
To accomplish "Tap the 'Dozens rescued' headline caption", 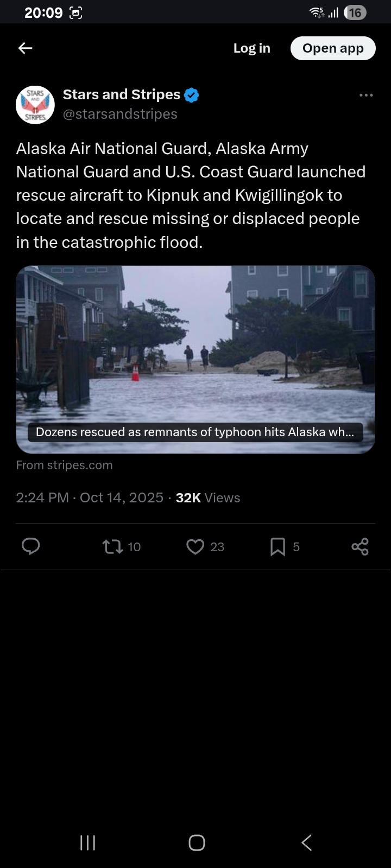I will tap(195, 432).
